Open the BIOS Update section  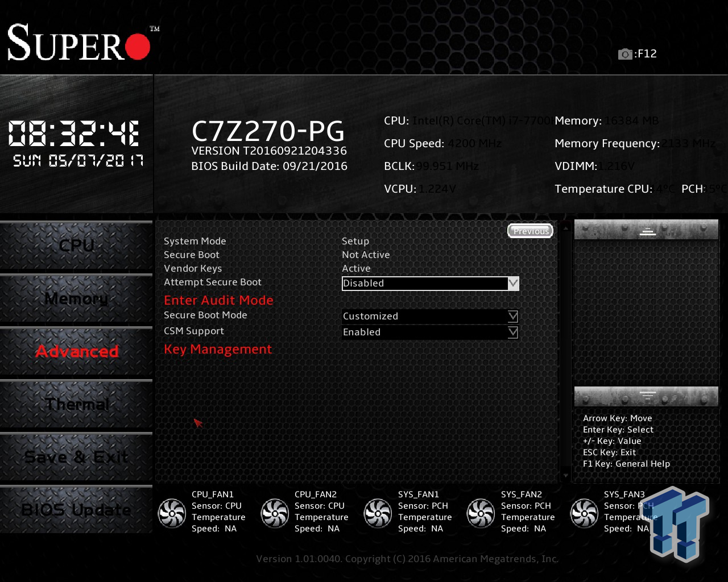[x=76, y=510]
